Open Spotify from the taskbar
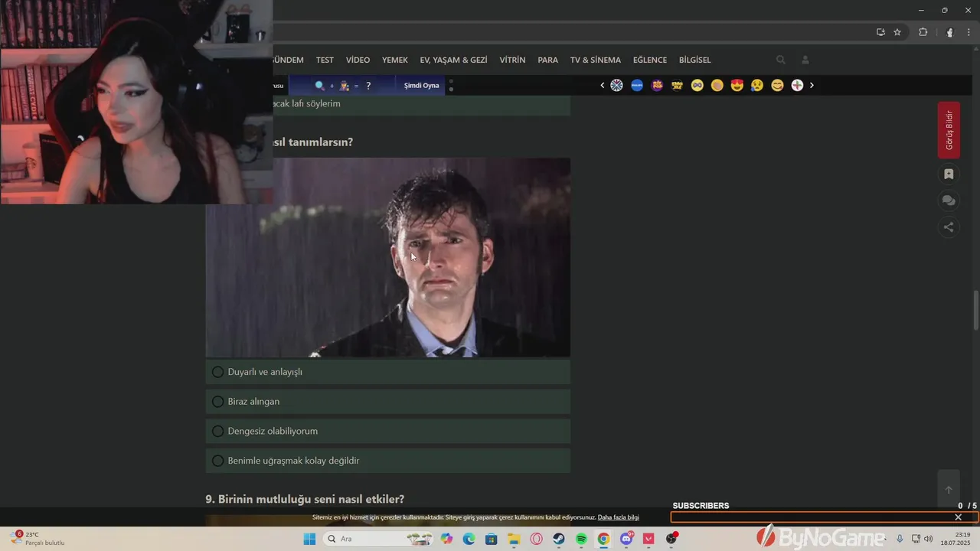The image size is (980, 551). click(x=581, y=539)
